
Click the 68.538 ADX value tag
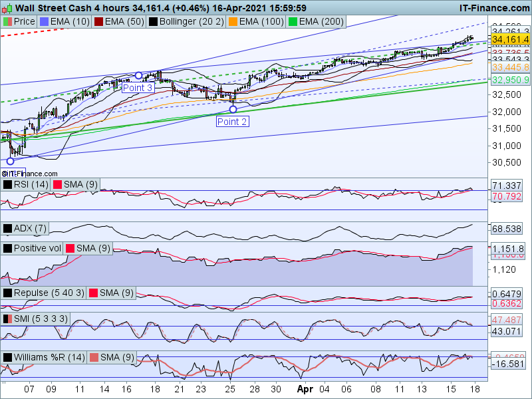point(507,229)
